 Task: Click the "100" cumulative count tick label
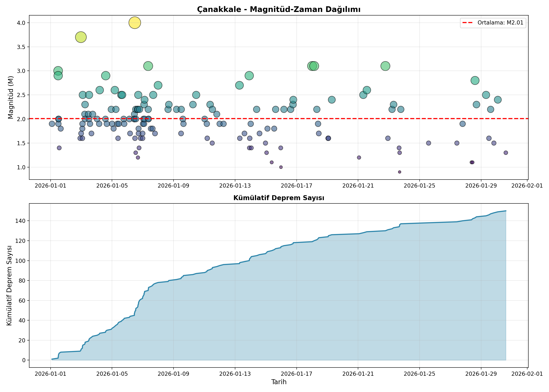[x=20, y=261]
